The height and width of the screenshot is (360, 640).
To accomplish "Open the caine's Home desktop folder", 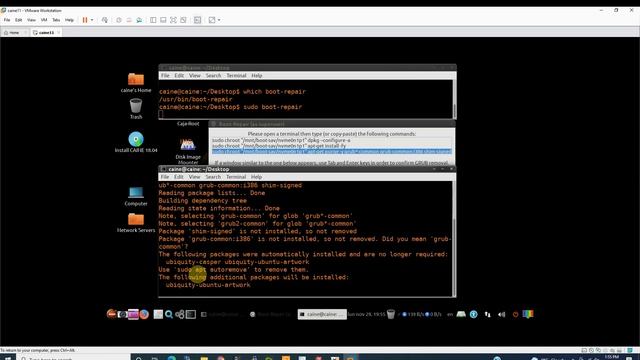I will click(136, 82).
